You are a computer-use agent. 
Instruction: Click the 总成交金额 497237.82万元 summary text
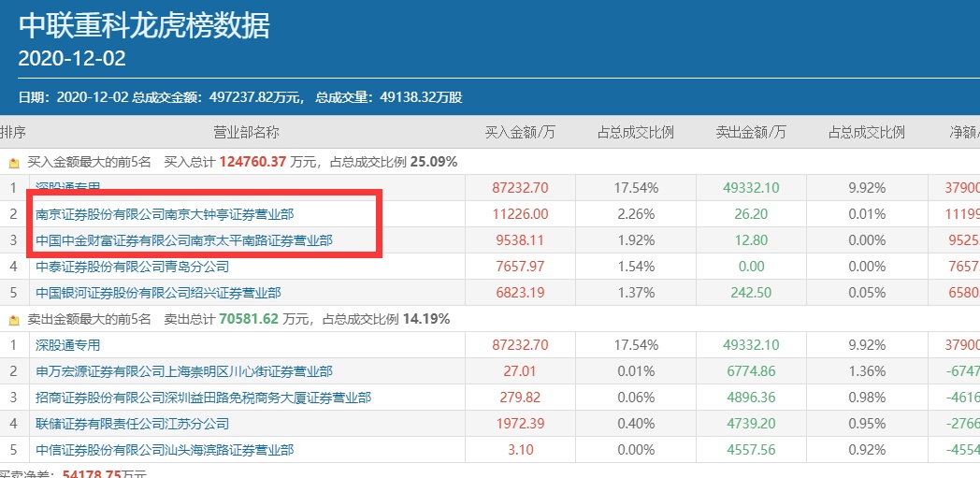pyautogui.click(x=218, y=97)
